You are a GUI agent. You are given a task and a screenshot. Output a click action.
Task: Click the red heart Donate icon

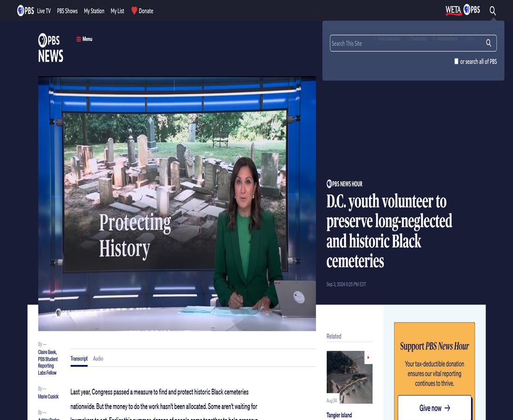[x=134, y=11]
